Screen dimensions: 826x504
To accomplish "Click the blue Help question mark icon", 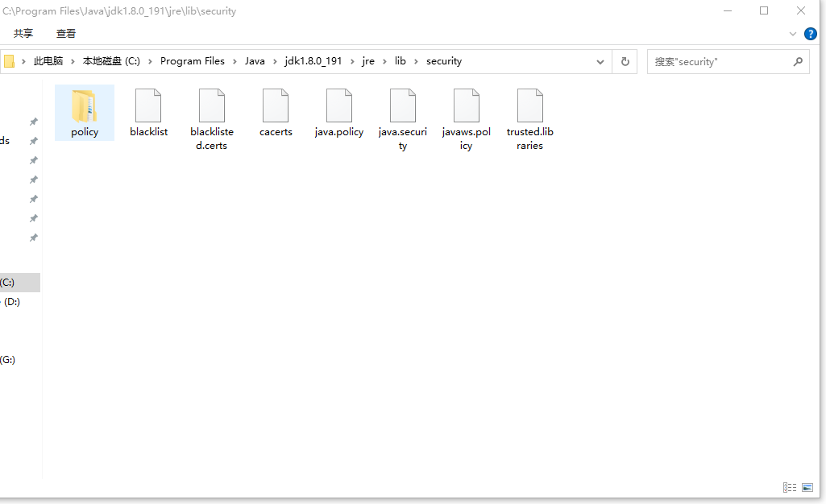I will coord(810,33).
